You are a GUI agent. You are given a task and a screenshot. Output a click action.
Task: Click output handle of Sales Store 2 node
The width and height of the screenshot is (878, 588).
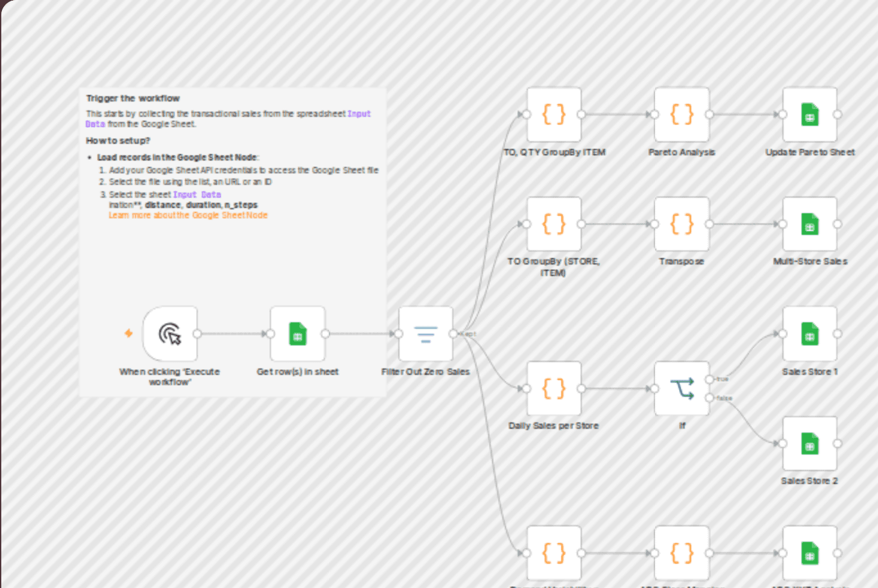click(x=838, y=444)
